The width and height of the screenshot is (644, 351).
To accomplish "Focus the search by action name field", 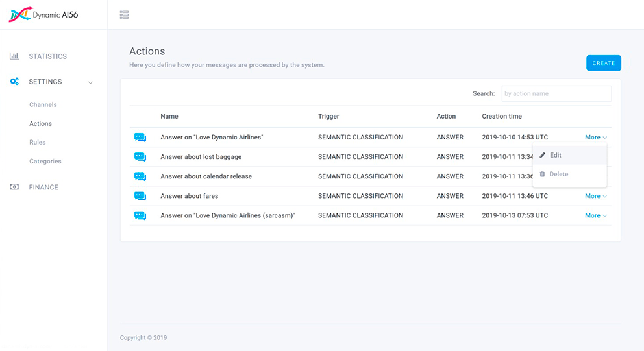I will pos(556,93).
